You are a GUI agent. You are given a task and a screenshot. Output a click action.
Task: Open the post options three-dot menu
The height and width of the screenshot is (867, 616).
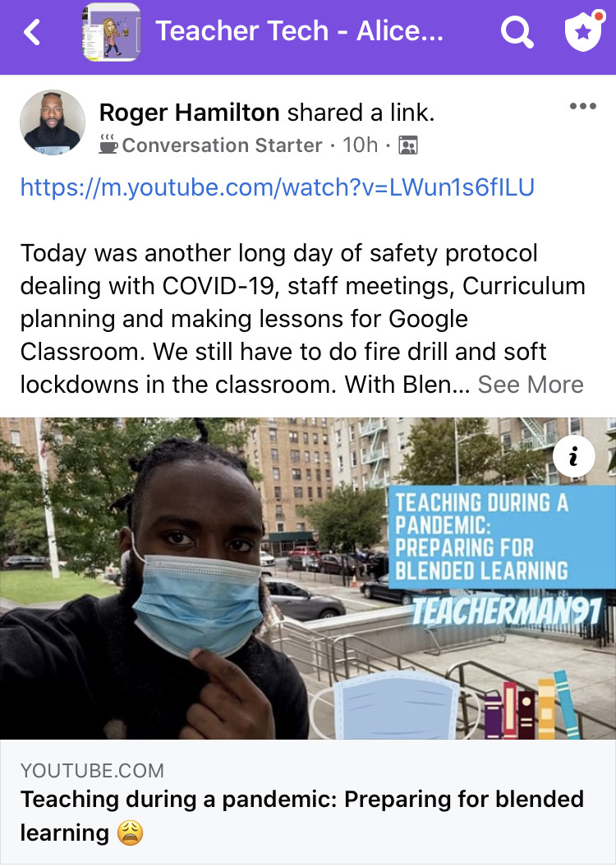click(x=583, y=106)
